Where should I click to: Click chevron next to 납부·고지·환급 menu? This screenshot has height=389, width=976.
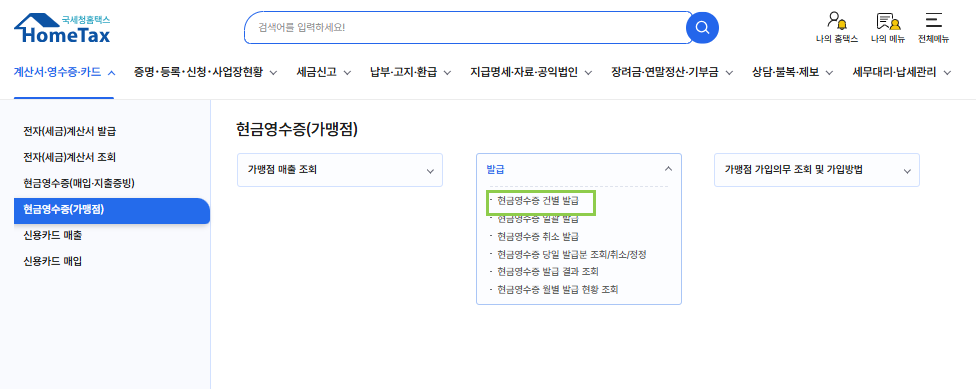pyautogui.click(x=448, y=73)
